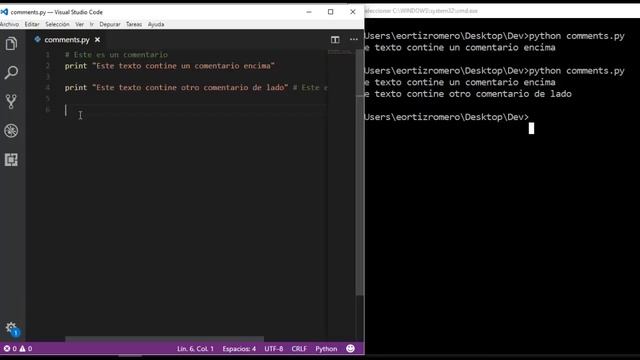Maximize the Visual Studio Code window

point(331,12)
